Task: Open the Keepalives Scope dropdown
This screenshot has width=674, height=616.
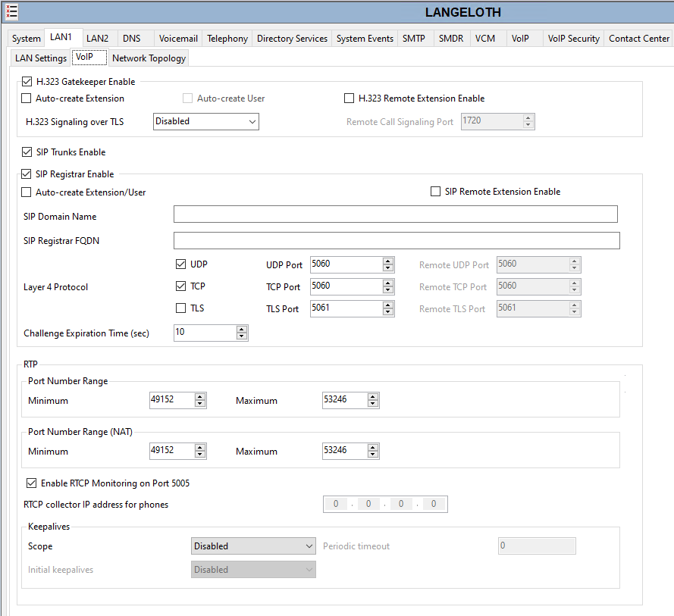Action: pyautogui.click(x=253, y=546)
